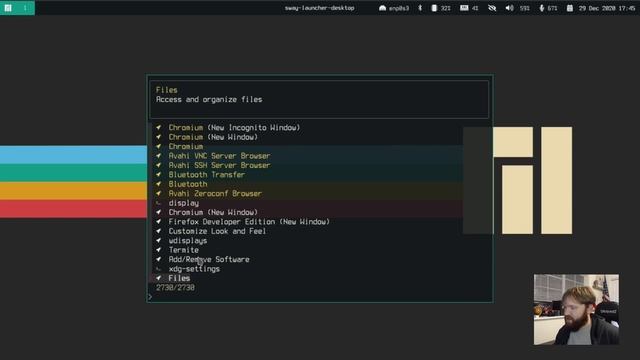Click the speaker volume icon
Viewport: 640px width, 360px height.
509,8
